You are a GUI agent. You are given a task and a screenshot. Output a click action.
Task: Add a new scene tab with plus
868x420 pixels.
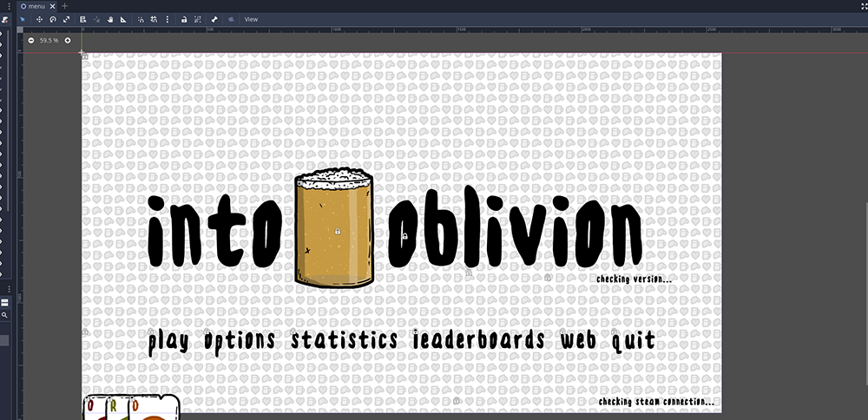64,6
